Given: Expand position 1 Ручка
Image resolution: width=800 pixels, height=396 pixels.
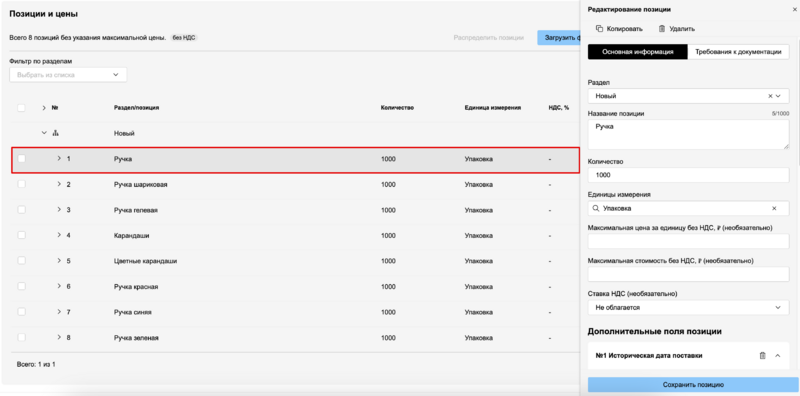Looking at the screenshot, I should [x=59, y=159].
